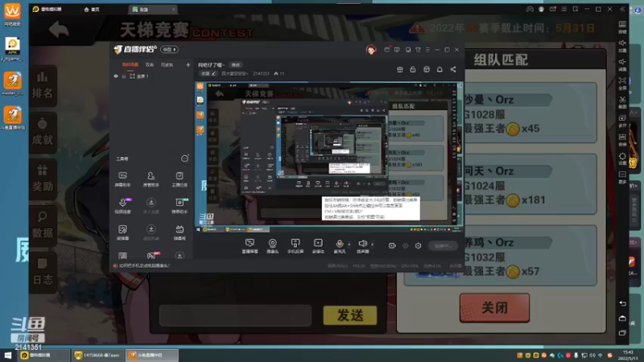
Task: Open stream settings gear in bottom bar
Action: (418, 245)
